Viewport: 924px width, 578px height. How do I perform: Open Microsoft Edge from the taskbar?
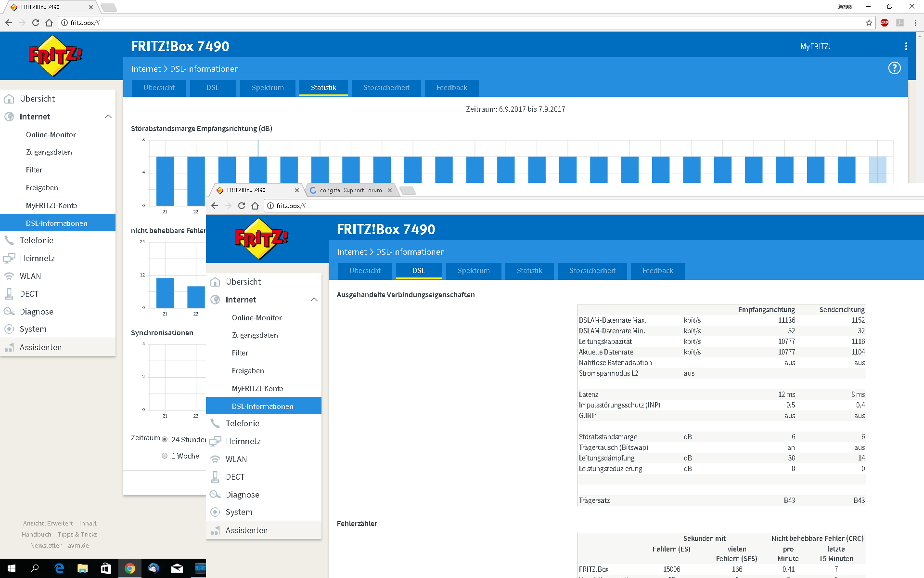59,568
